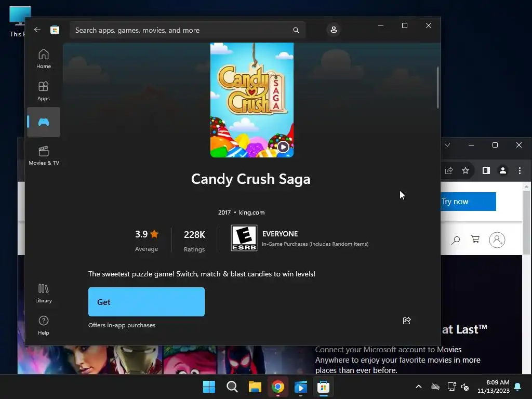
Task: Open Movies & TV in the Store sidebar
Action: (44, 155)
